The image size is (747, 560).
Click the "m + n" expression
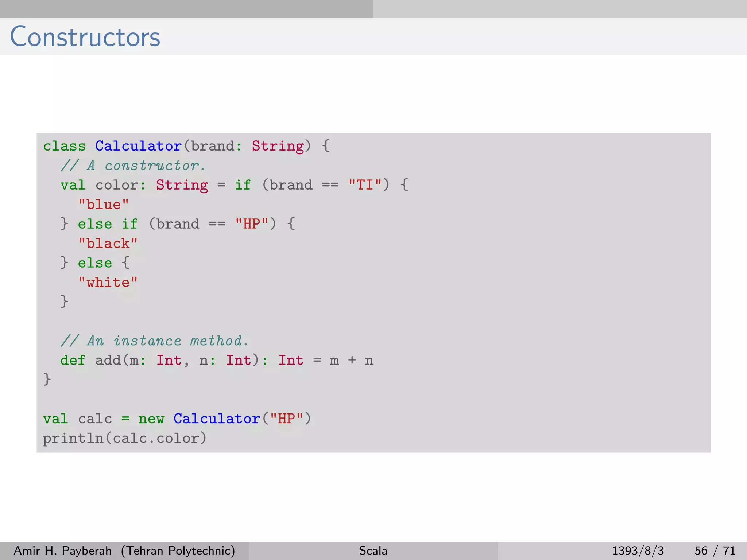352,360
